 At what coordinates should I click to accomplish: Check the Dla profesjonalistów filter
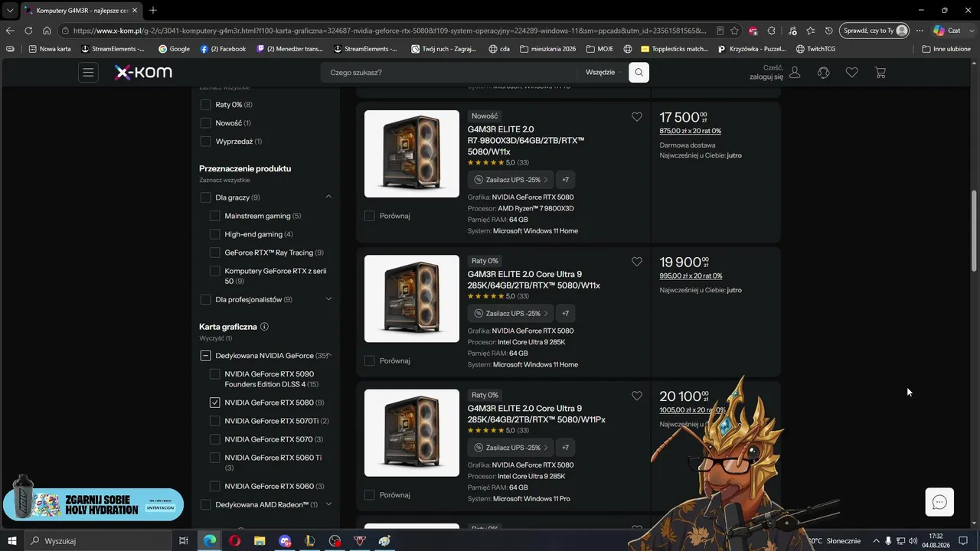(x=205, y=300)
